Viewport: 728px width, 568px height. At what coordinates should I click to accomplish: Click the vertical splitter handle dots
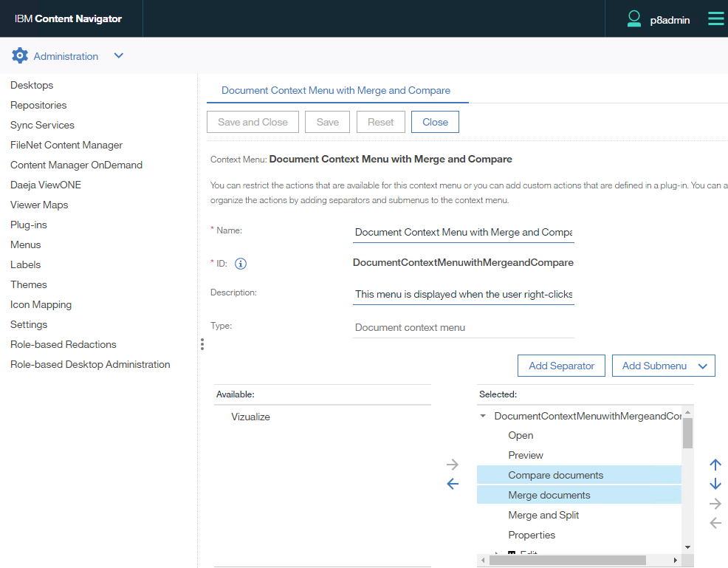coord(202,344)
